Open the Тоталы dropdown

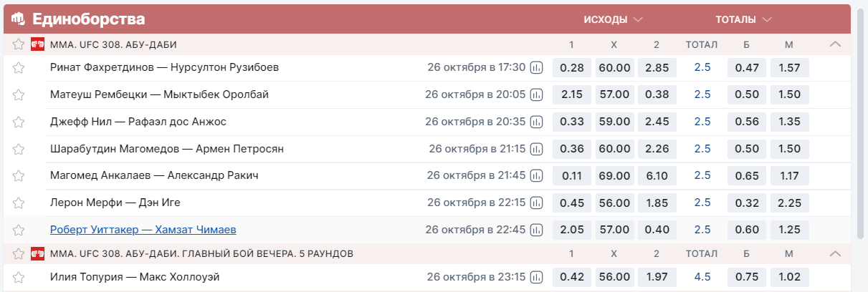tap(743, 19)
